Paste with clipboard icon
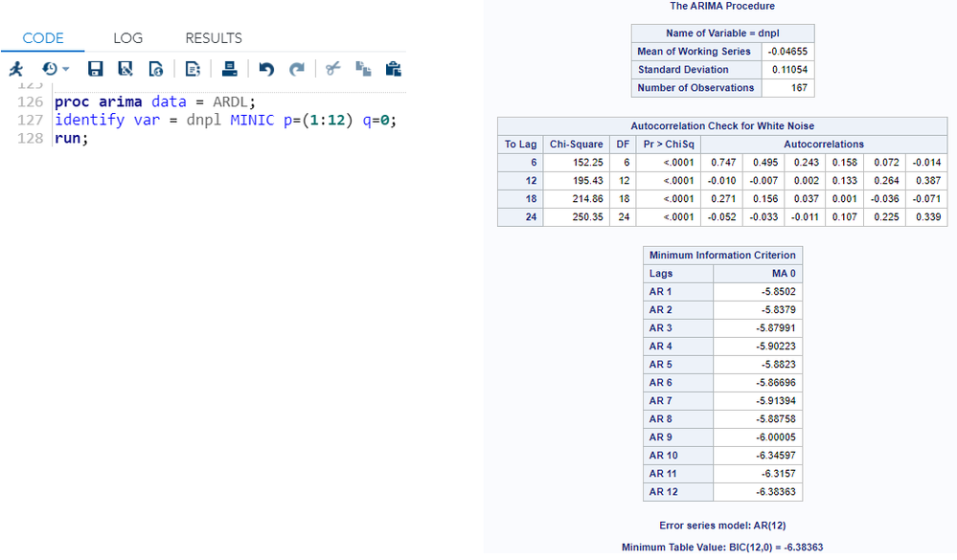The image size is (957, 560). point(394,69)
